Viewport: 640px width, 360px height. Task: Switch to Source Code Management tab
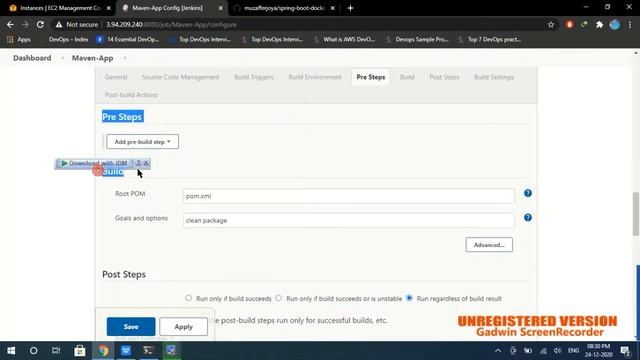coord(180,77)
